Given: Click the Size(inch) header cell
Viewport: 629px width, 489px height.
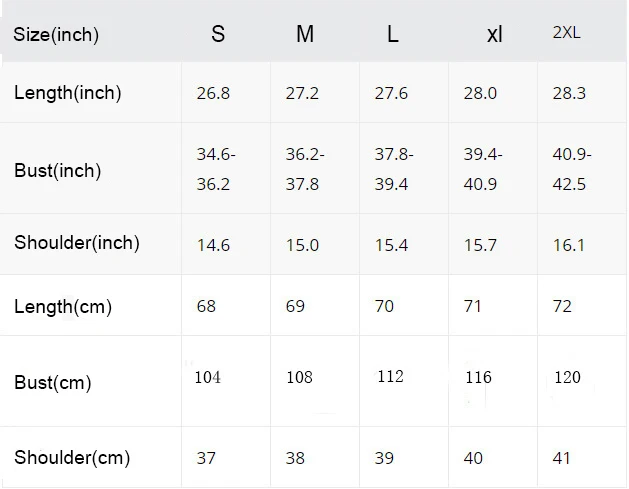Looking at the screenshot, I should click(57, 35).
